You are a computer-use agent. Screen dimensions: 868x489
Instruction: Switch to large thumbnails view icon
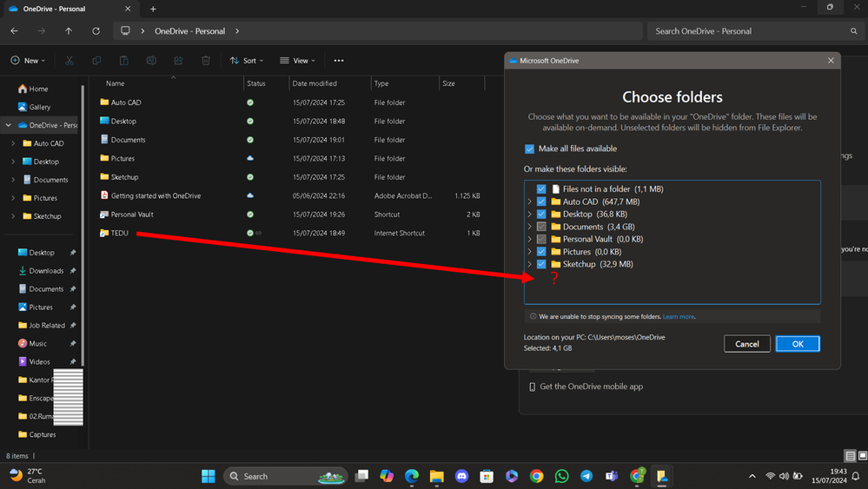click(863, 456)
